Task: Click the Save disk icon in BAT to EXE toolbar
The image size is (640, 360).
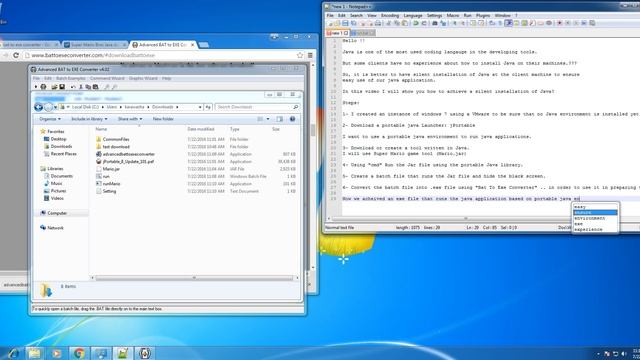Action: tap(62, 87)
